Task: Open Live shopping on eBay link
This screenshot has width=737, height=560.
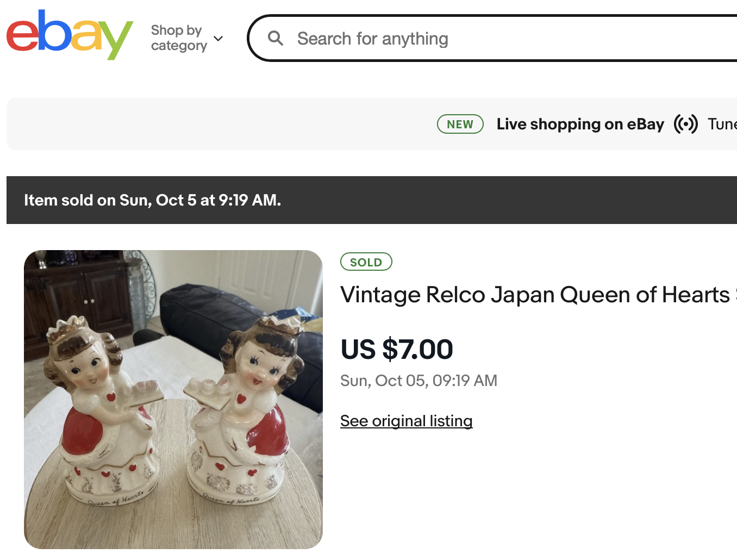Action: 580,124
